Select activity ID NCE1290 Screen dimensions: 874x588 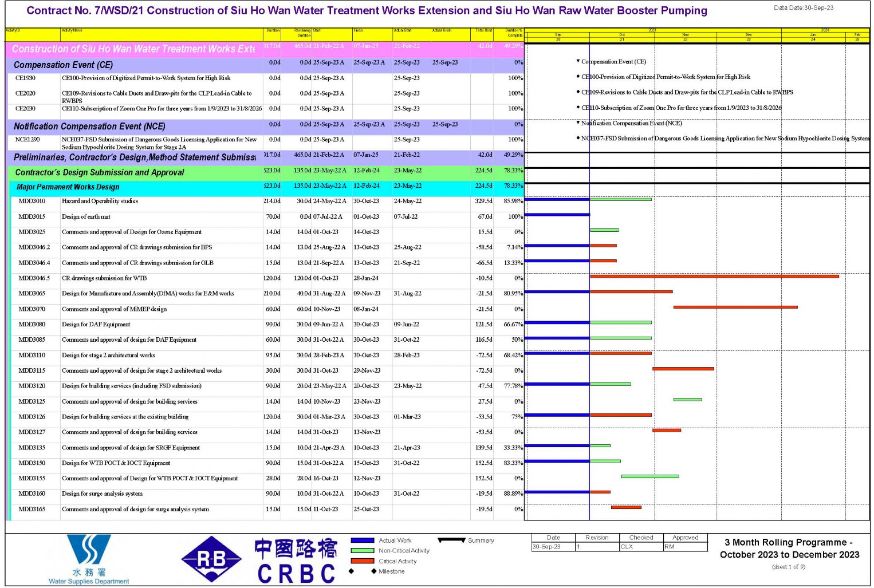point(27,140)
